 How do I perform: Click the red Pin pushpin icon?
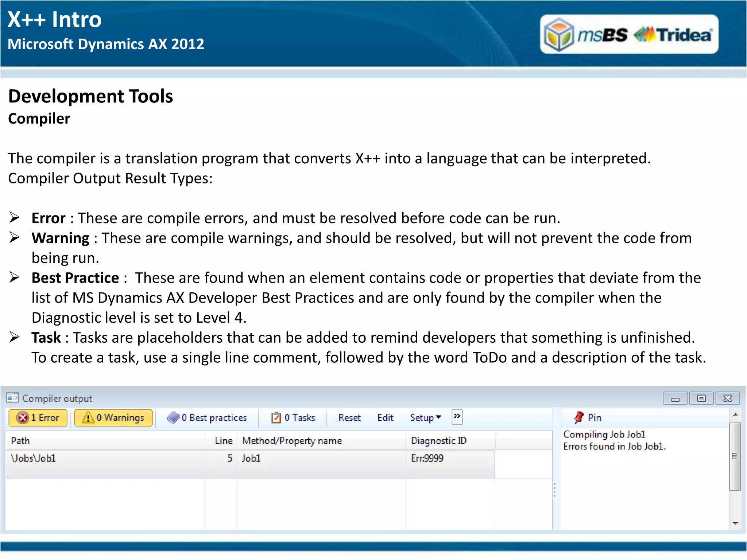pos(578,417)
